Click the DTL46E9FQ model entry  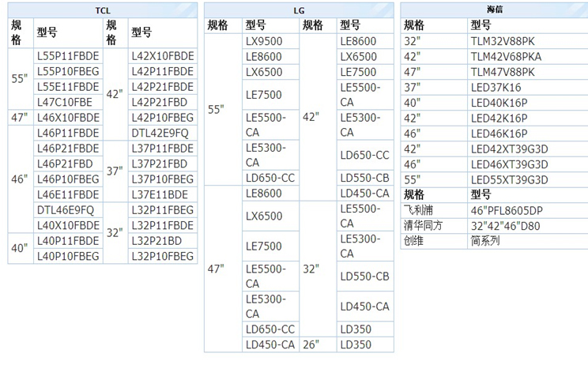point(66,210)
